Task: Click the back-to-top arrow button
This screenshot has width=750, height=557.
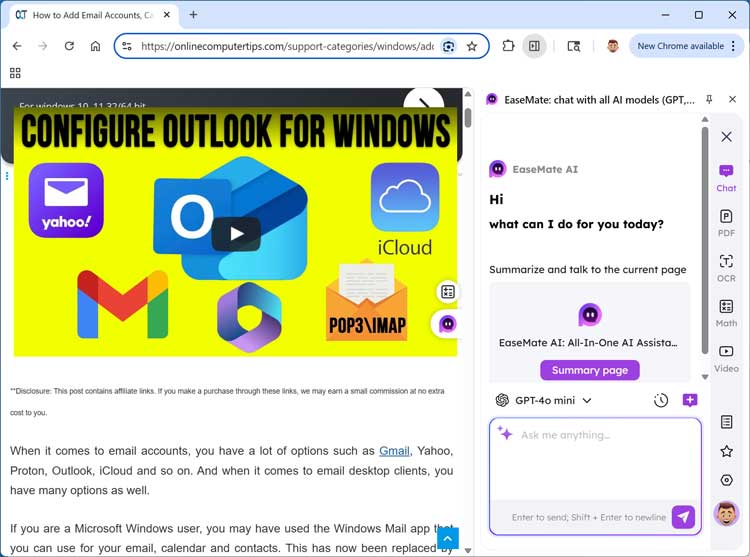Action: click(448, 538)
